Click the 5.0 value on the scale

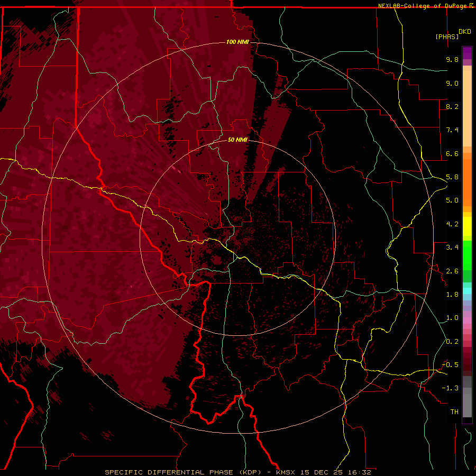click(x=452, y=200)
